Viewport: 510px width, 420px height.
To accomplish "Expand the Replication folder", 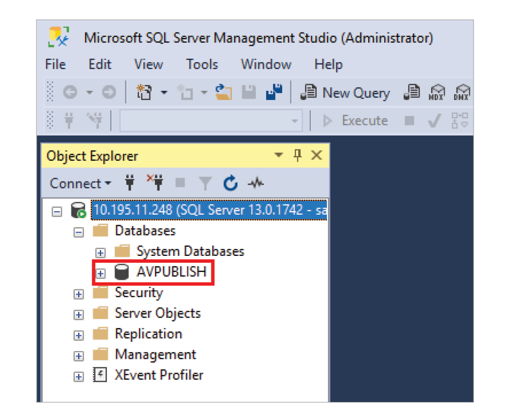I will click(x=78, y=335).
